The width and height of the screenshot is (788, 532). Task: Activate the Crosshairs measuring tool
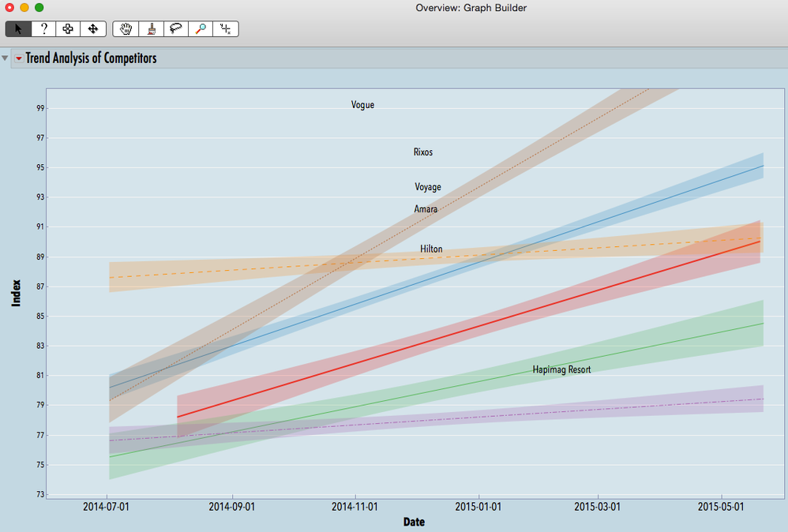coord(226,29)
